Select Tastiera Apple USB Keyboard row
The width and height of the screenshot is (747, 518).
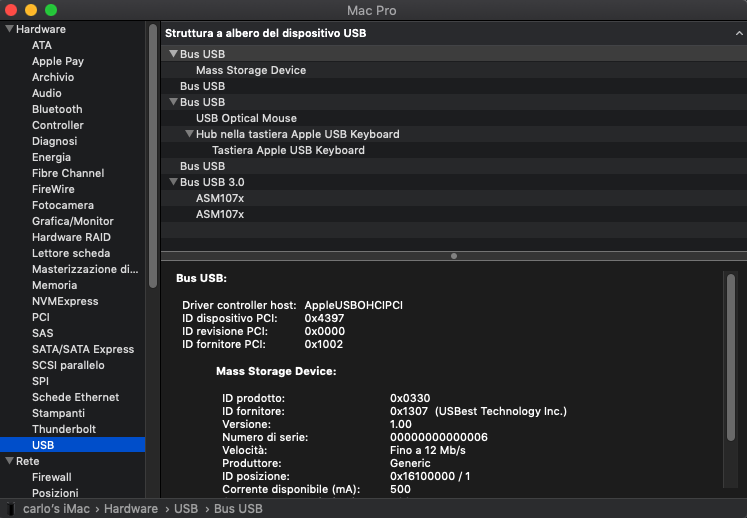pos(454,150)
